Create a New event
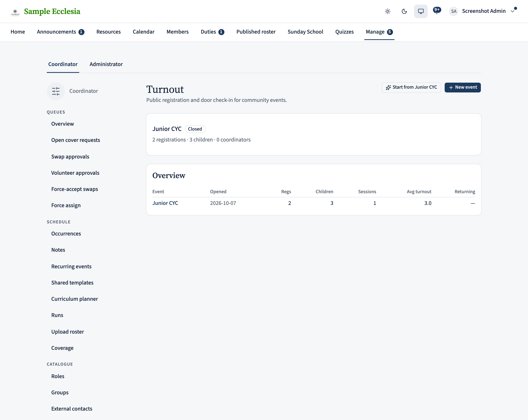 click(x=463, y=88)
